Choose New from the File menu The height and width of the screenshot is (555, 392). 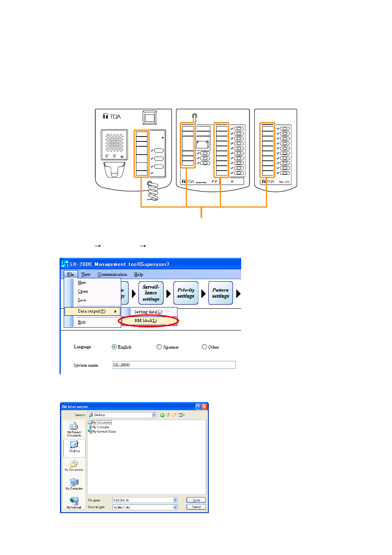click(82, 283)
